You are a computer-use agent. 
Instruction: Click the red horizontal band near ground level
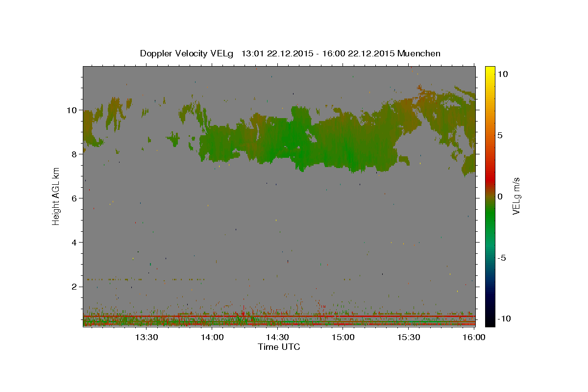(x=279, y=317)
